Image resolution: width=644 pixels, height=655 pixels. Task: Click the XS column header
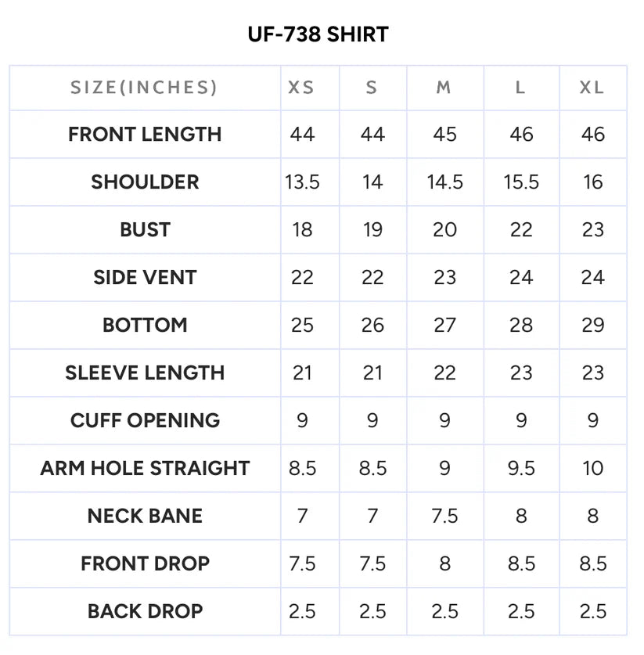(x=301, y=88)
